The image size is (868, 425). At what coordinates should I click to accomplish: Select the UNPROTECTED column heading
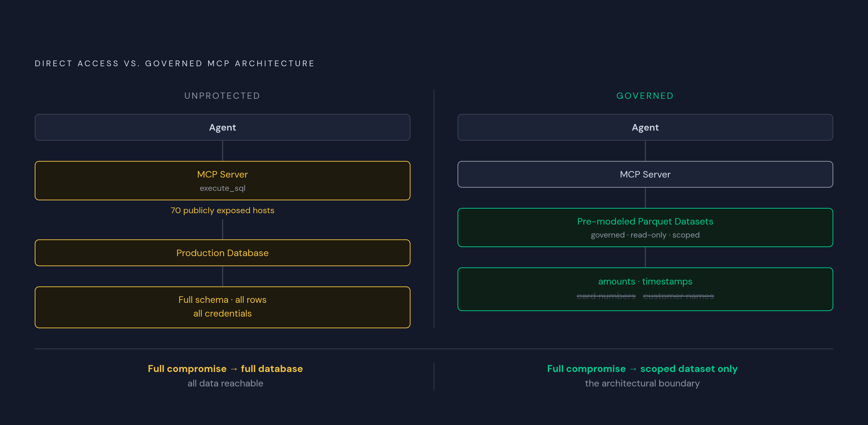[222, 96]
